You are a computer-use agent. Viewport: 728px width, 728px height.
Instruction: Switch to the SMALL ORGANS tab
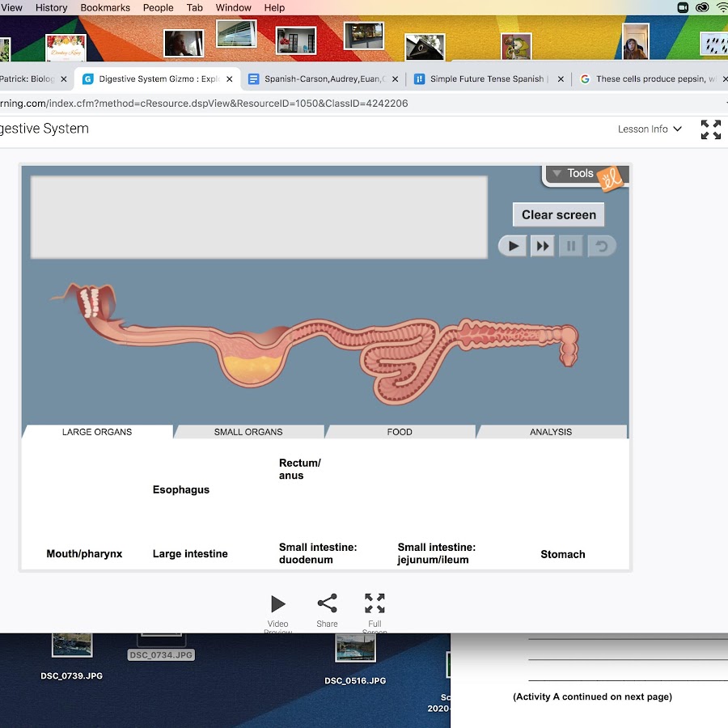click(248, 432)
